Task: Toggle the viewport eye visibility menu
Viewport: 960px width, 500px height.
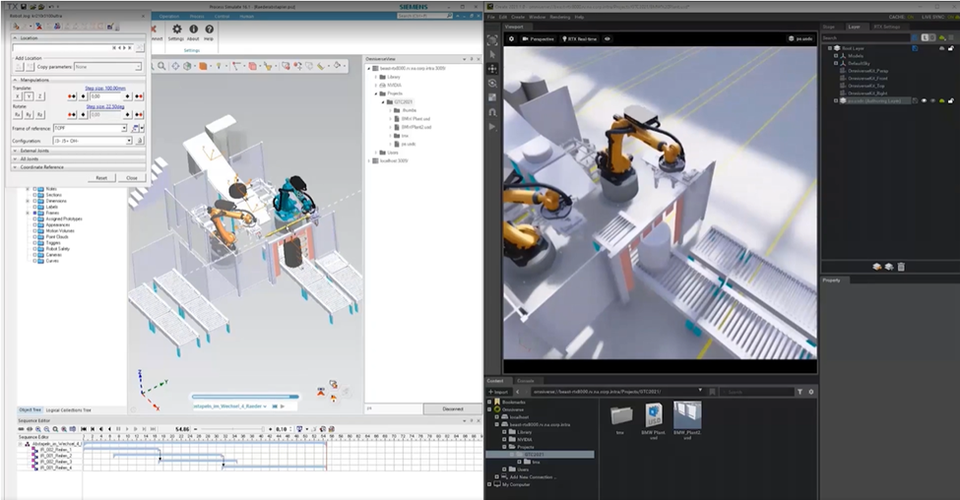Action: [607, 39]
